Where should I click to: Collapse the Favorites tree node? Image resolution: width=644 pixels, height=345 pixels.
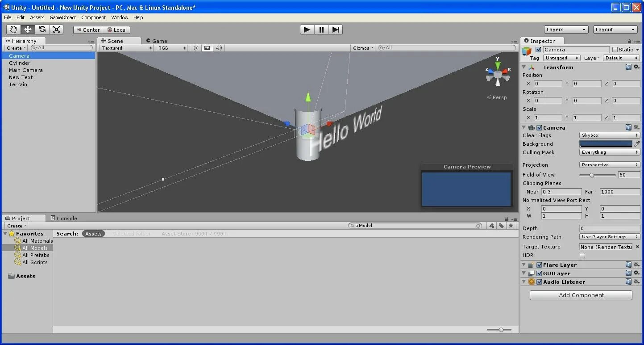click(5, 234)
